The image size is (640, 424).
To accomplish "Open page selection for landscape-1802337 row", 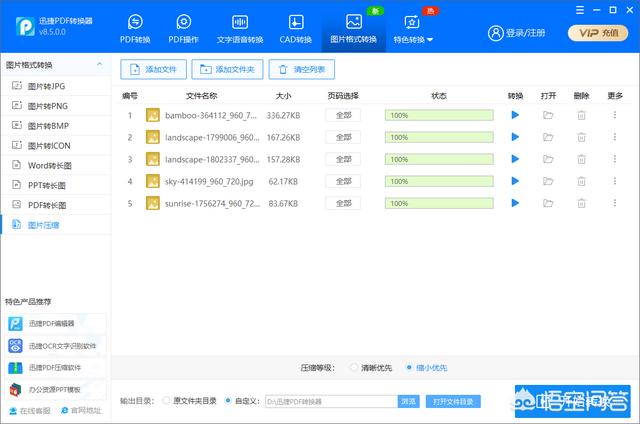I will [343, 159].
